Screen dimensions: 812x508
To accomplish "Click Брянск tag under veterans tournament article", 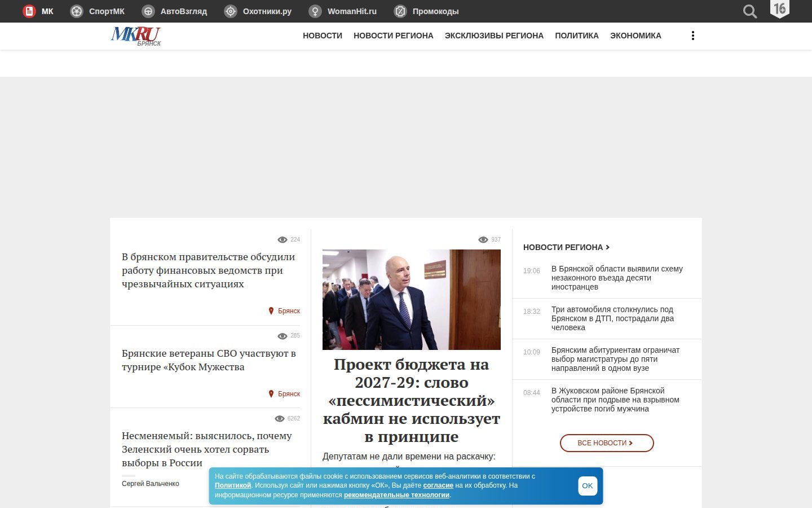I will point(289,394).
